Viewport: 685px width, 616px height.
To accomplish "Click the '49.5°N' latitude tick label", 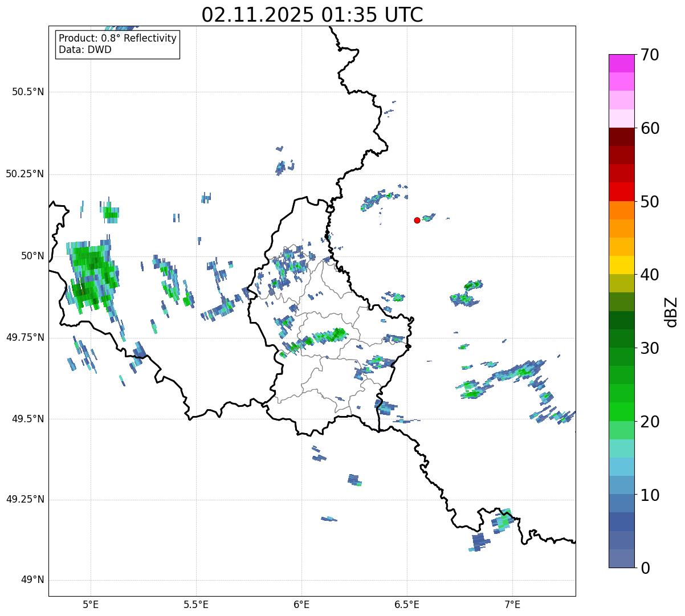I will click(x=28, y=419).
